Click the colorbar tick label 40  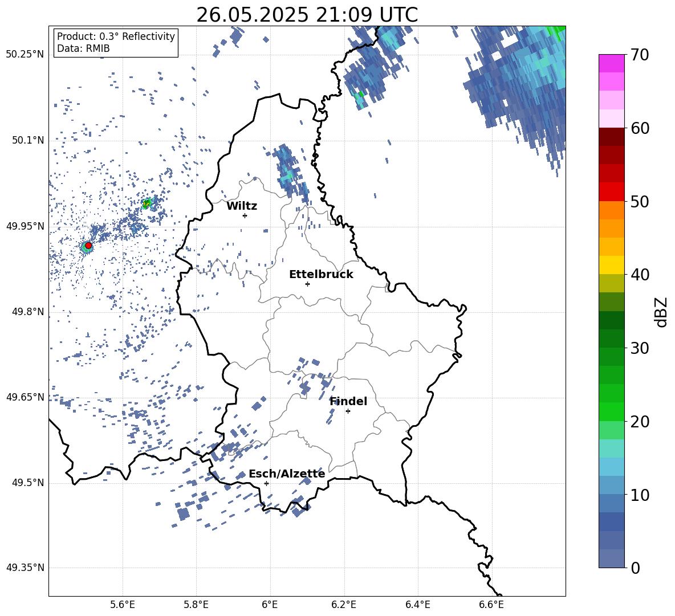tap(640, 275)
